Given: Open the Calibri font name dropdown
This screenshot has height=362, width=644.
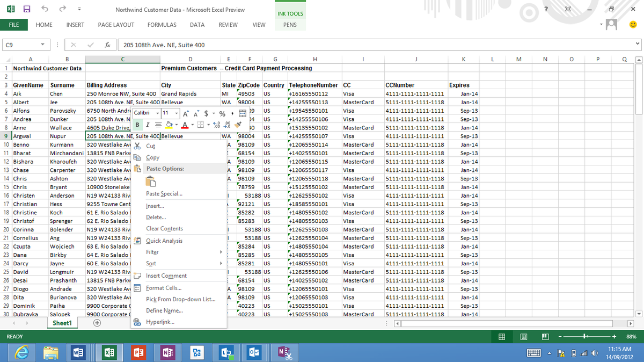Looking at the screenshot, I should (x=157, y=113).
